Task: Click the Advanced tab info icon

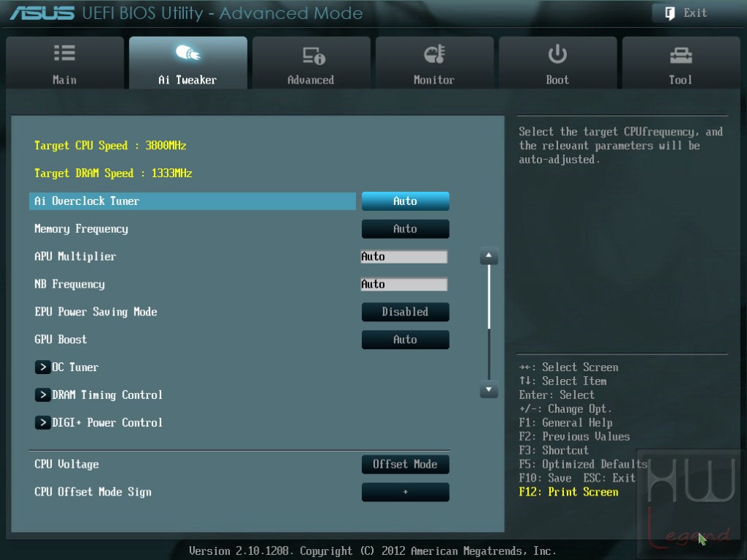Action: click(x=314, y=55)
